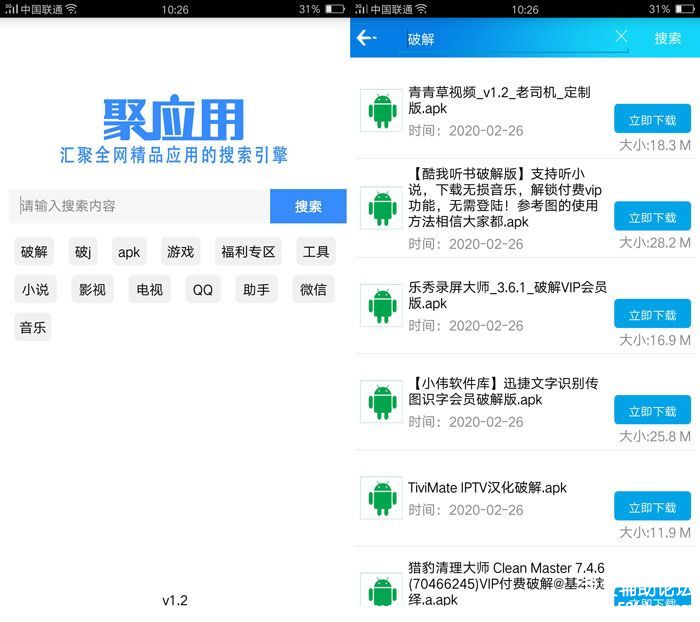Choose the 小说 keyword tag

(x=36, y=289)
